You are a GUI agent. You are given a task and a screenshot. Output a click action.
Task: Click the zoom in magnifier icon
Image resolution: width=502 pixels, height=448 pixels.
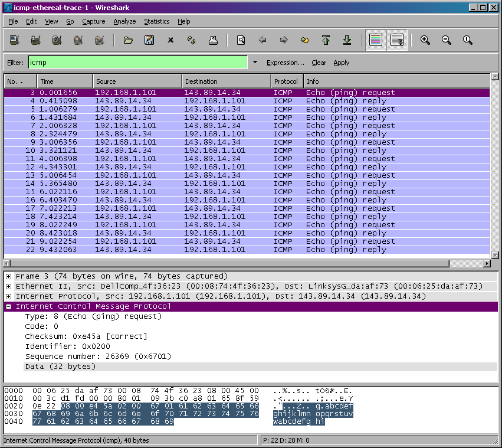425,40
